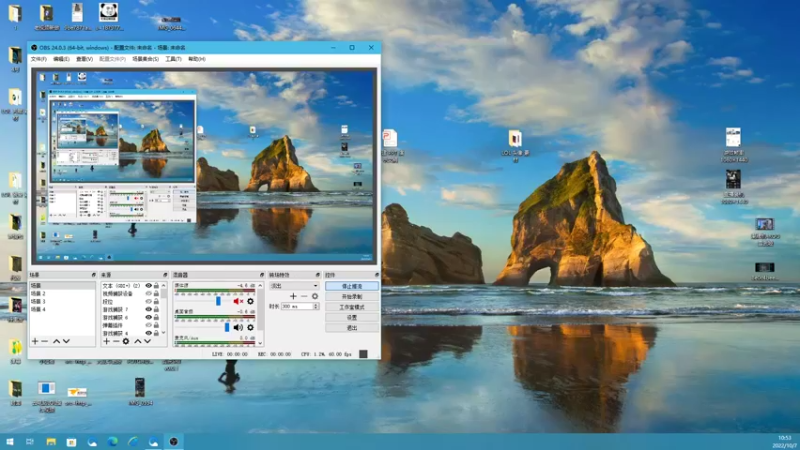Open Microsoft Edge from the taskbar

tap(112, 441)
